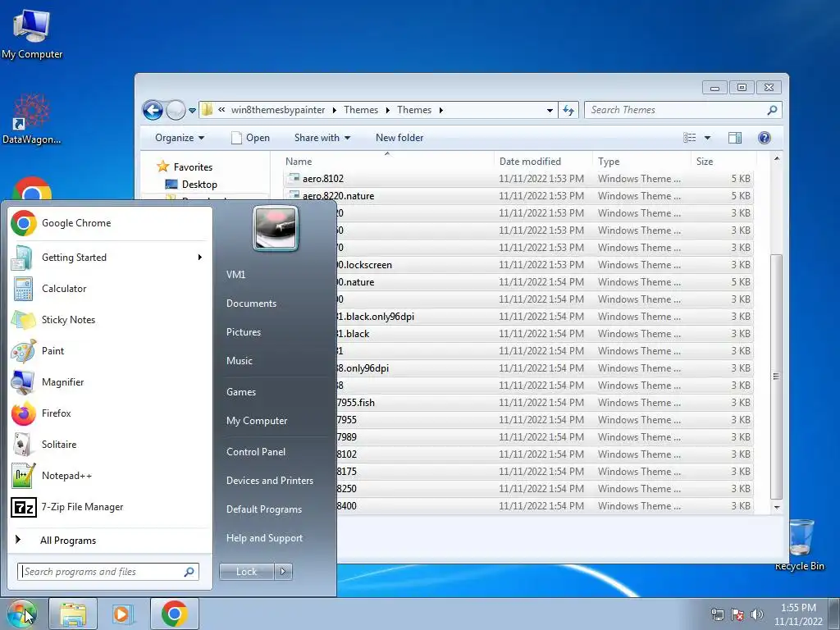This screenshot has width=840, height=630.
Task: Open Help and Support
Action: tap(264, 538)
